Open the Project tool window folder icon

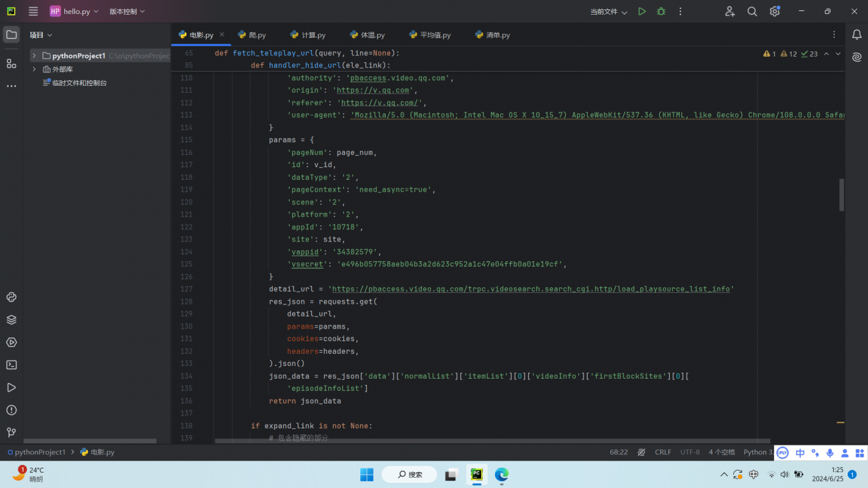[11, 35]
